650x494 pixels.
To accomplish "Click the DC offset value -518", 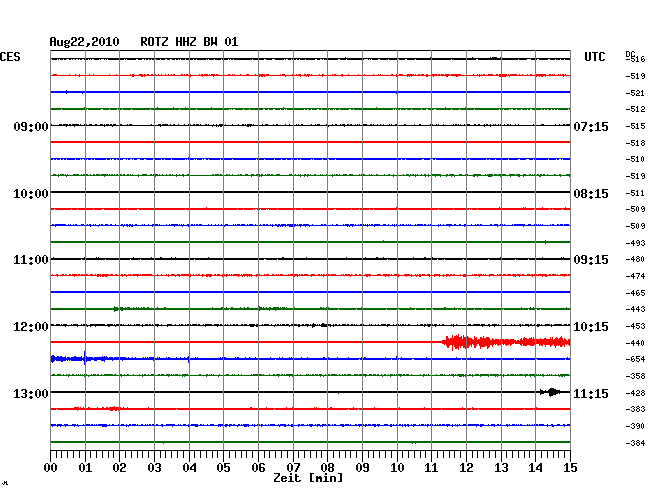I will [x=635, y=143].
